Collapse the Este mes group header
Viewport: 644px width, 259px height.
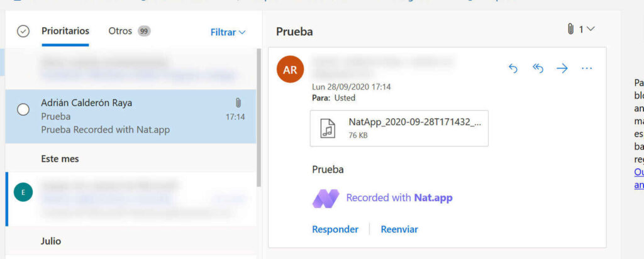coord(60,159)
